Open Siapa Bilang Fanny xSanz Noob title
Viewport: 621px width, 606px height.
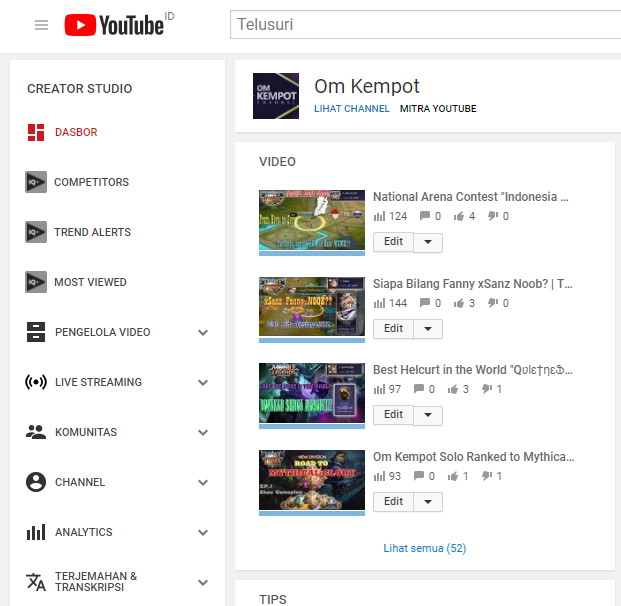(x=472, y=284)
